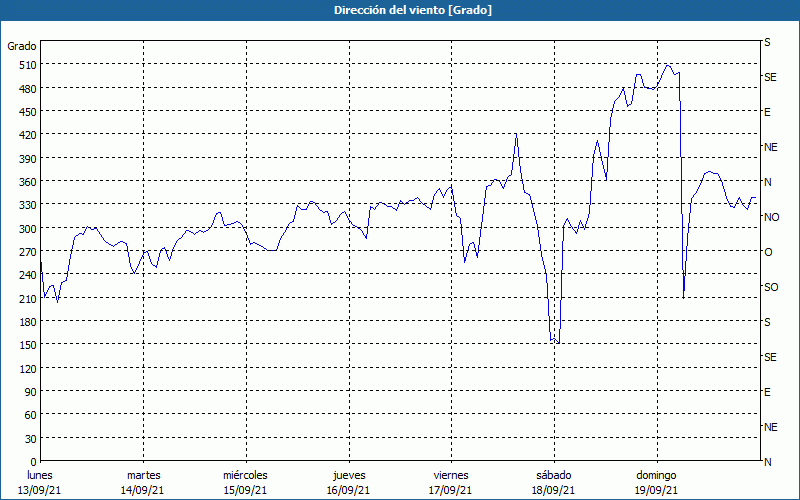Click the date '13/09/21'
This screenshot has height=500, width=800.
[40, 490]
